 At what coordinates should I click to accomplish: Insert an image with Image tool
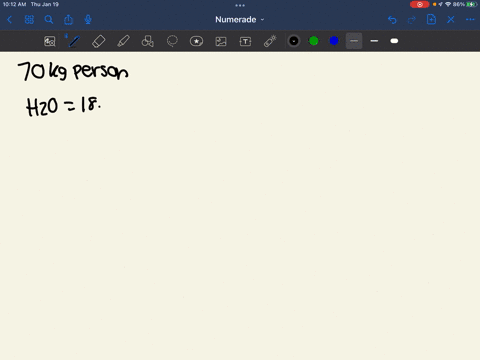[x=221, y=41]
